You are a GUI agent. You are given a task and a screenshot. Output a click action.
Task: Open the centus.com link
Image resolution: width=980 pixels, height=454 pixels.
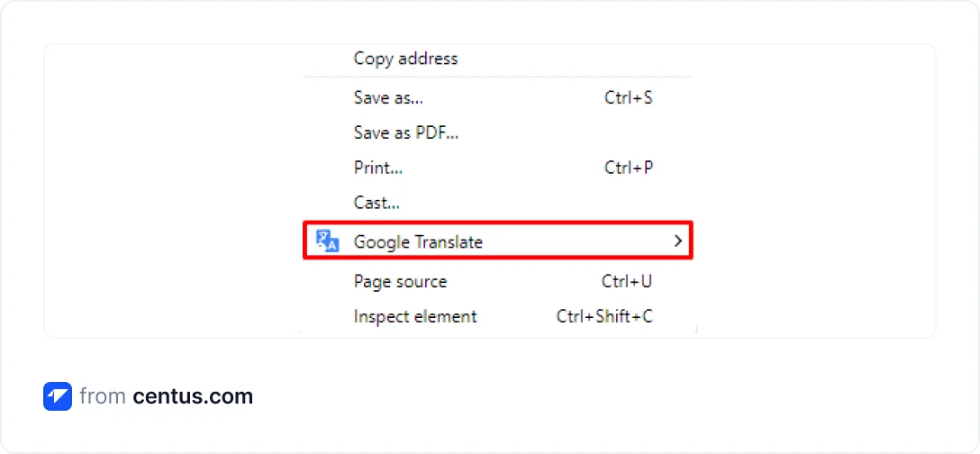coord(193,396)
